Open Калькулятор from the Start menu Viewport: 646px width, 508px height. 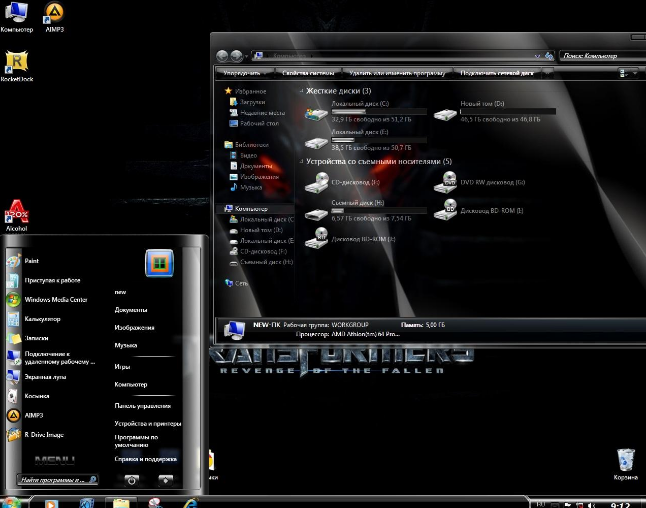pyautogui.click(x=42, y=319)
